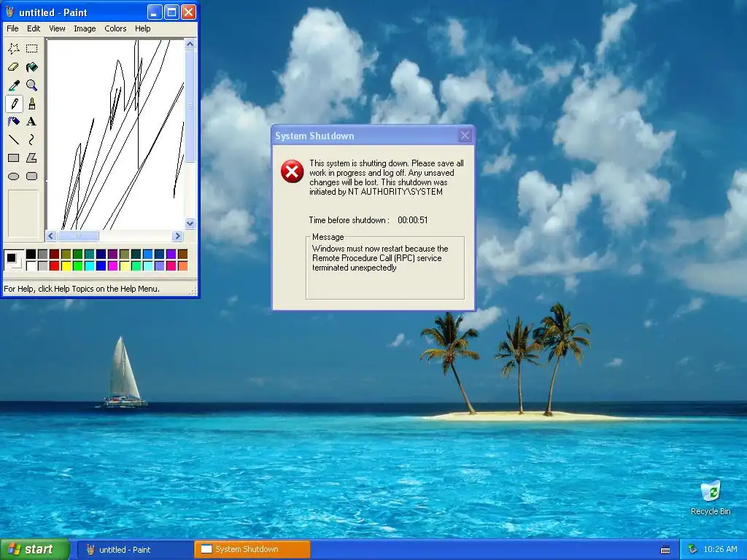Pick the brown swatch in the palette
This screenshot has height=560, width=747.
pos(183,254)
